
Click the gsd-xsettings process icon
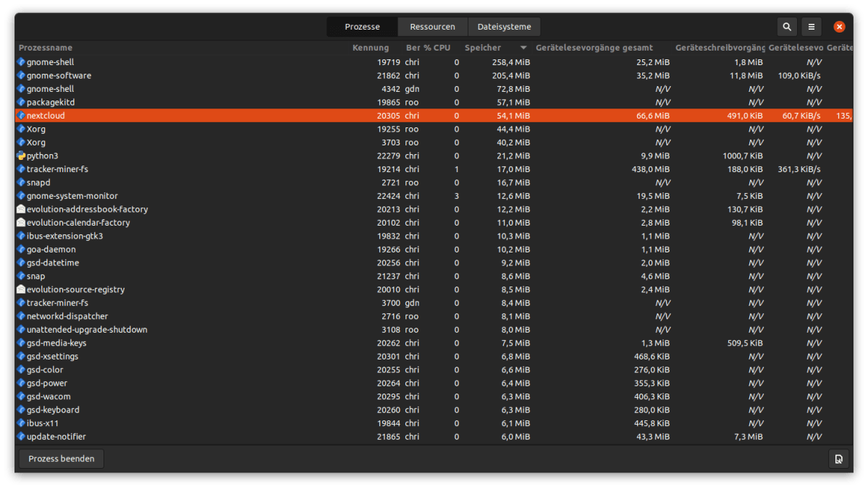point(21,356)
